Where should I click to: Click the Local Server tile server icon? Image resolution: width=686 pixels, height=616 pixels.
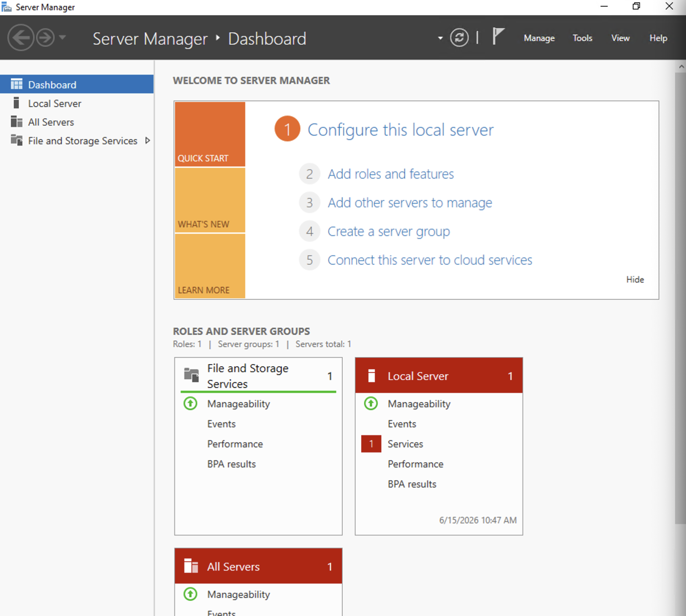click(372, 376)
